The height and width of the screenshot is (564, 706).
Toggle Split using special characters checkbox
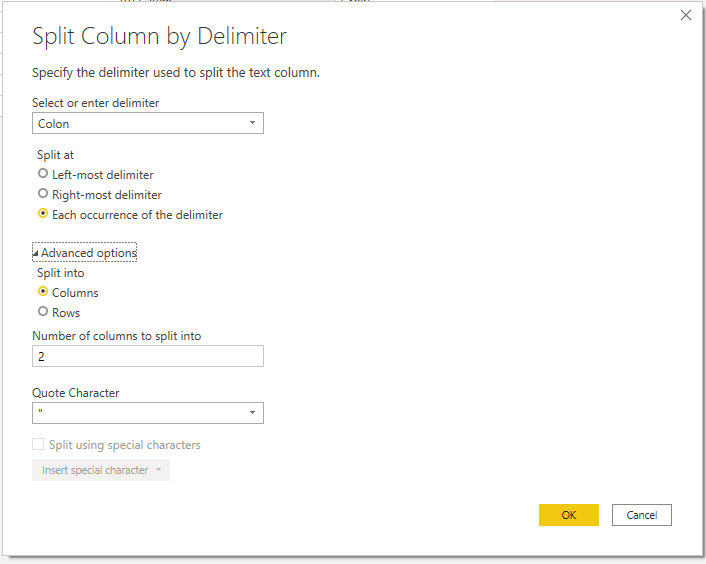(38, 445)
